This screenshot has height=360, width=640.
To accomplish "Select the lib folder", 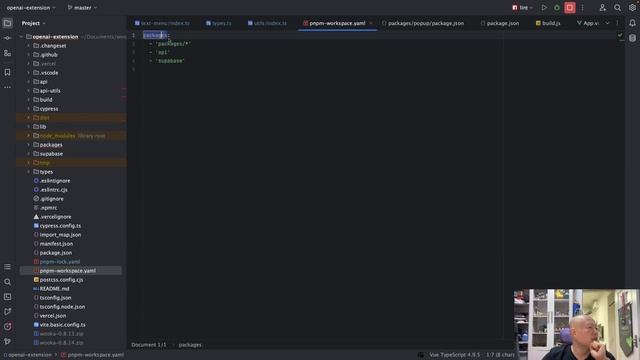I will [x=43, y=127].
